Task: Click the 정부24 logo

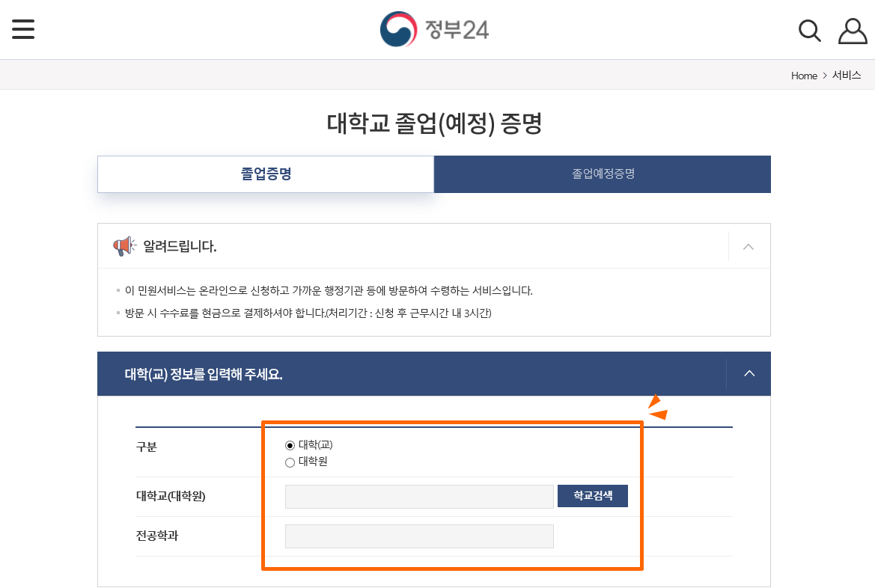Action: [x=434, y=29]
